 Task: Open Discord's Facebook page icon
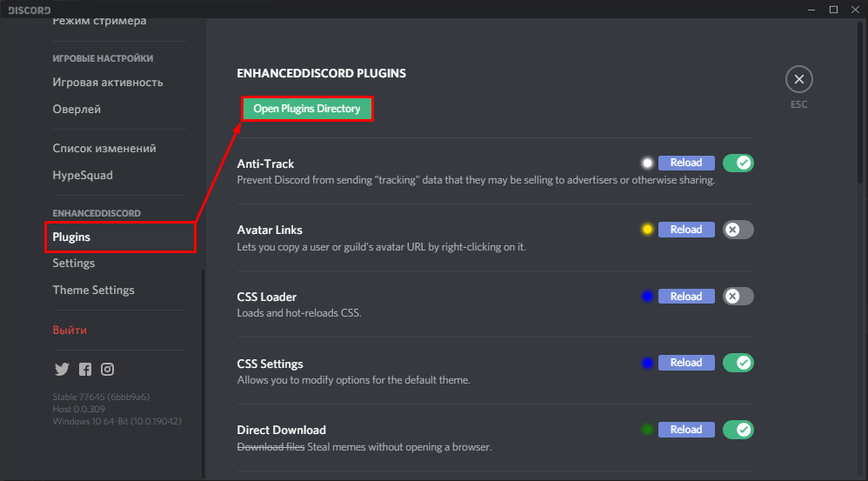click(84, 369)
